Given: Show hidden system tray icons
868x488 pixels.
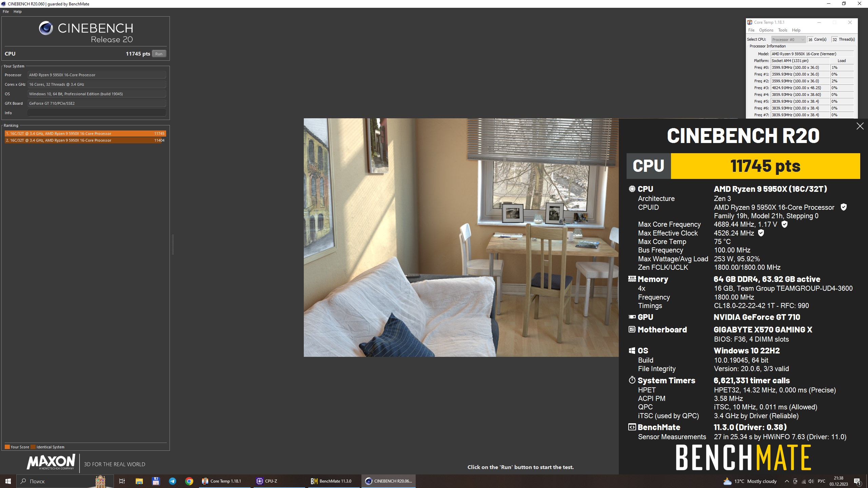Looking at the screenshot, I should [x=787, y=481].
